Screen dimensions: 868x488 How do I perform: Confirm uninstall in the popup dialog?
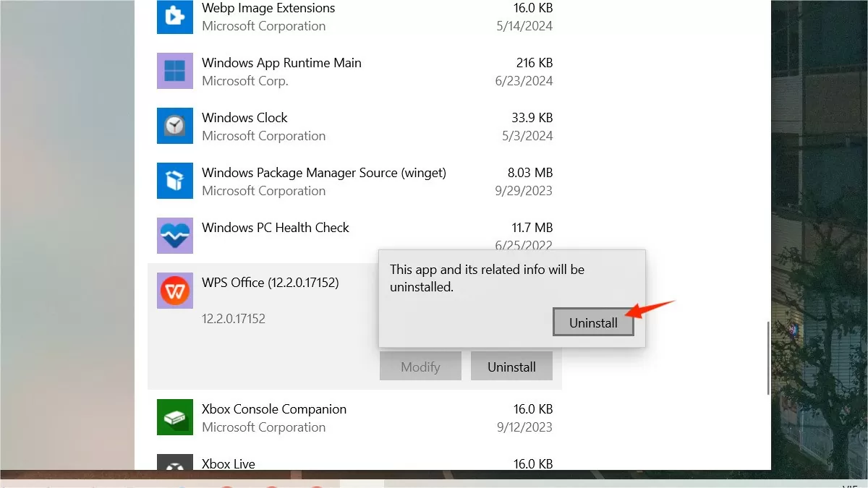pos(593,322)
